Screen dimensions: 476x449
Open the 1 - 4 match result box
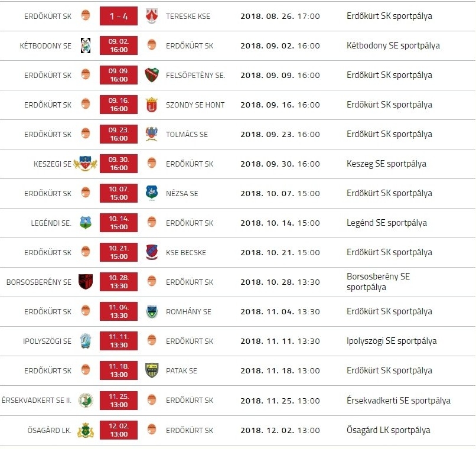119,16
